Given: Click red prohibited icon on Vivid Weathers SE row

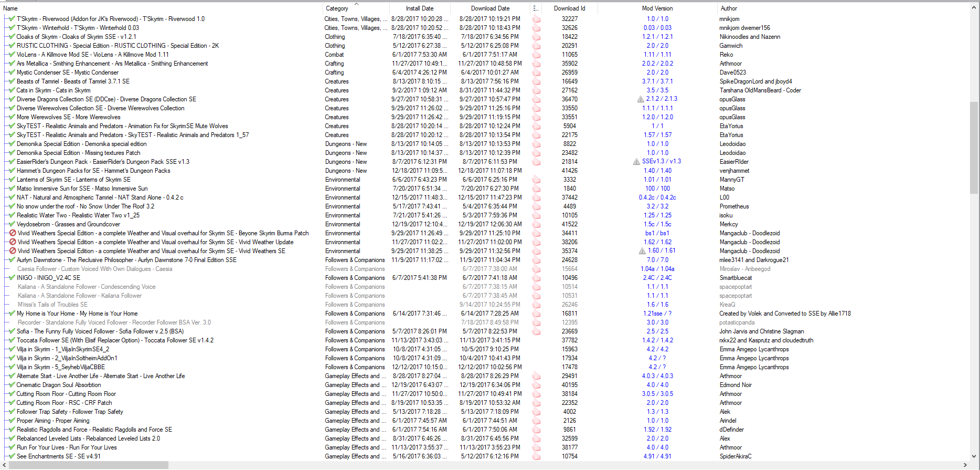Looking at the screenshot, I should click(13, 251).
